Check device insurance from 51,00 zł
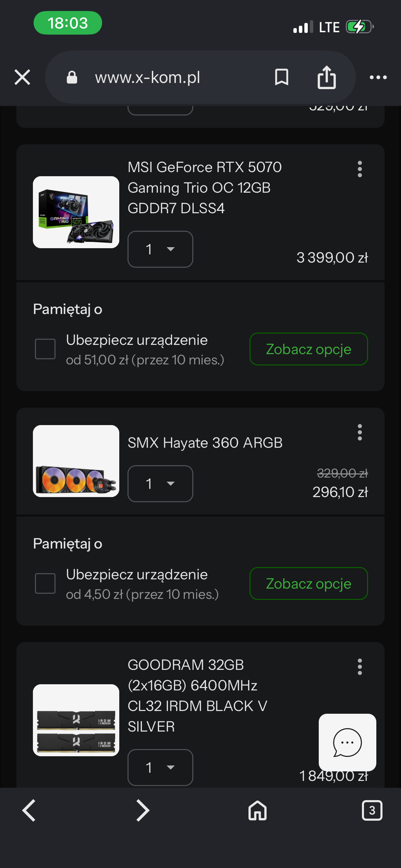401x868 pixels. [x=45, y=349]
